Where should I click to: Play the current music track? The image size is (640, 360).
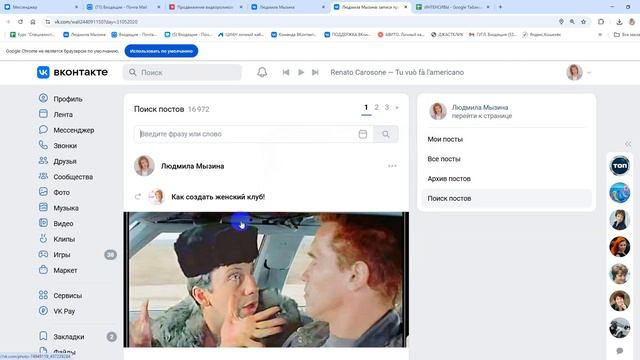click(x=301, y=72)
